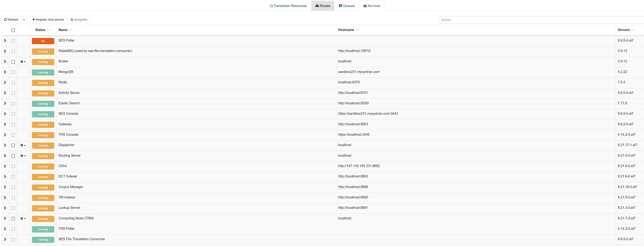Switch to Routes tab
Image resolution: width=644 pixels, height=246 pixels.
pos(323,6)
